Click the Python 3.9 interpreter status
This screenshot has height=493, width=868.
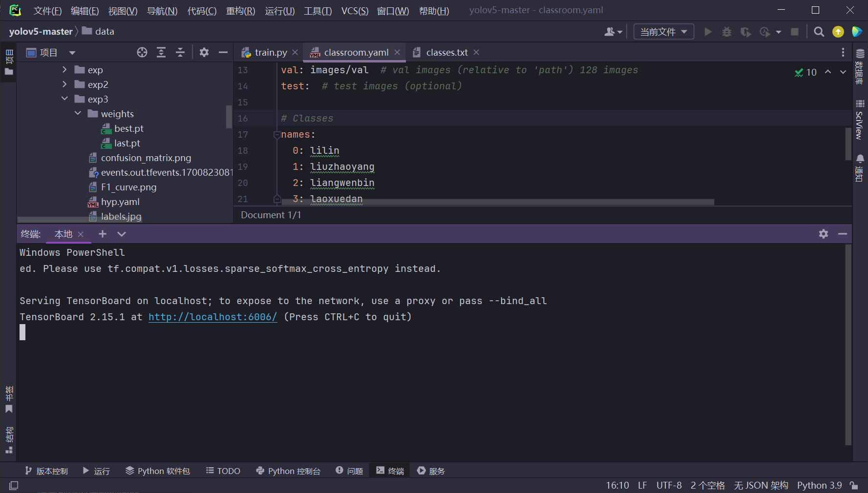point(820,485)
